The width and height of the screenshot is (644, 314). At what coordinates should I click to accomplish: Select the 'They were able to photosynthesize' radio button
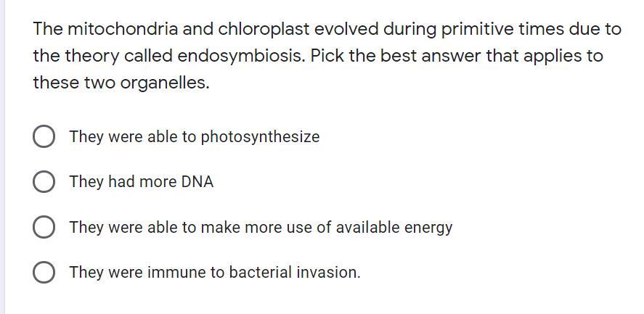pyautogui.click(x=44, y=136)
